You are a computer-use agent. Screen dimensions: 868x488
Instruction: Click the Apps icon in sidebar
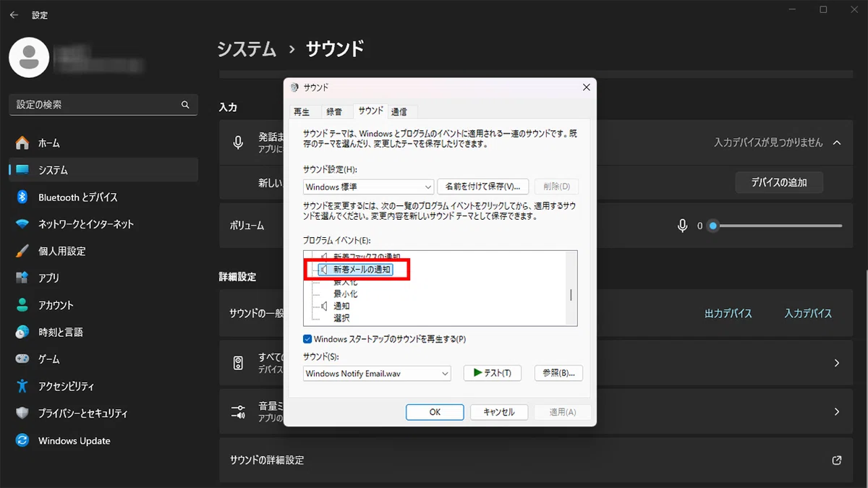coord(22,278)
